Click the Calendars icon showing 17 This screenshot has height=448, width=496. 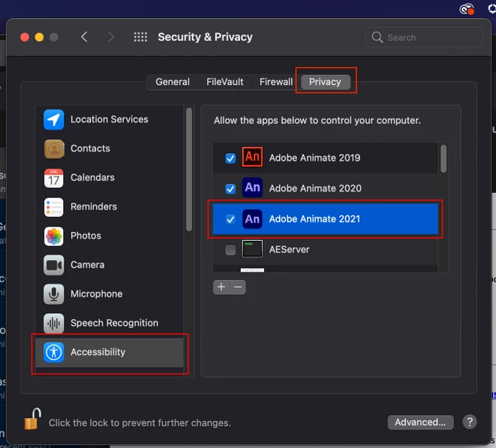[54, 178]
